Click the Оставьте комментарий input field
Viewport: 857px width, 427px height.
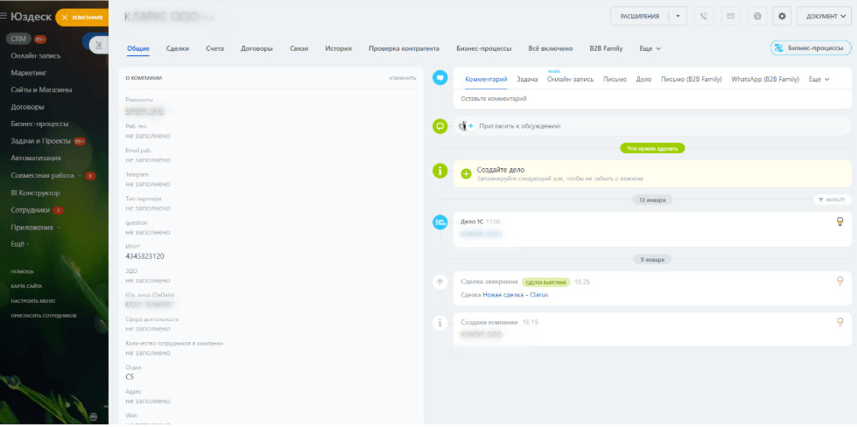(653, 99)
